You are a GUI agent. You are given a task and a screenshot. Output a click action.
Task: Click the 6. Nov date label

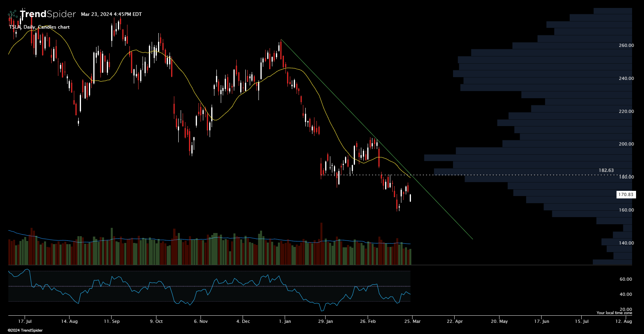[x=201, y=321]
